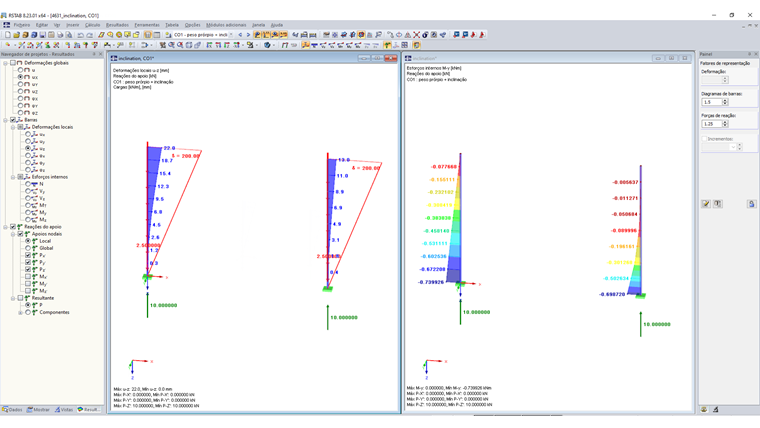Switch to the Result navigator tab
Screen dimensions: 760x428
[x=89, y=410]
